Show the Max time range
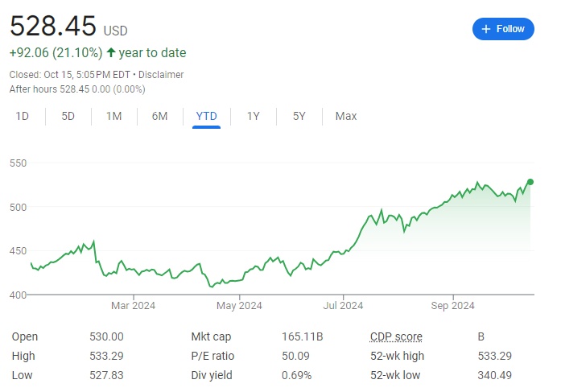Screen dimensions: 561x392 coord(346,116)
